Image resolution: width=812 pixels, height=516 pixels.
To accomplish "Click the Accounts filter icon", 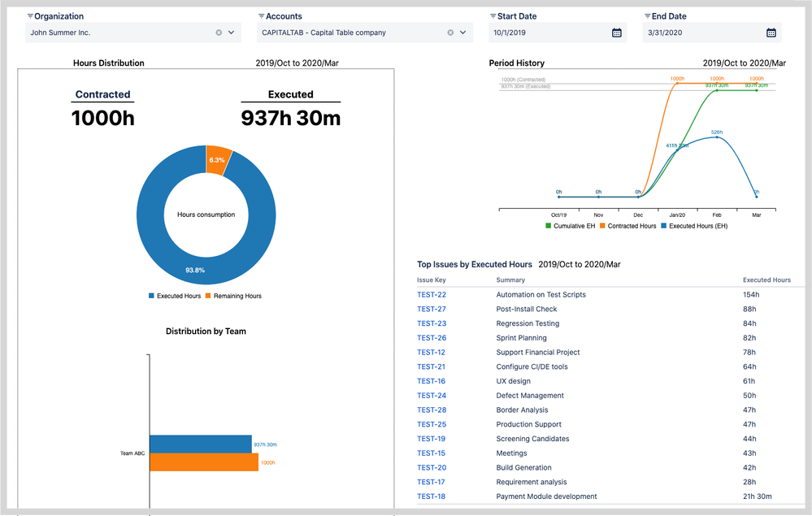I will point(262,16).
